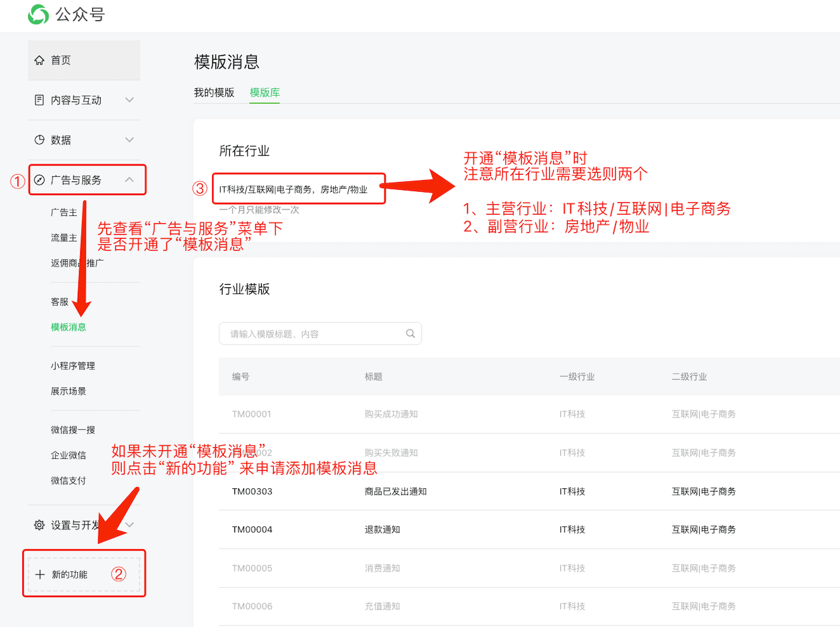Focus the 请输入模版标题、内容 search field

320,334
